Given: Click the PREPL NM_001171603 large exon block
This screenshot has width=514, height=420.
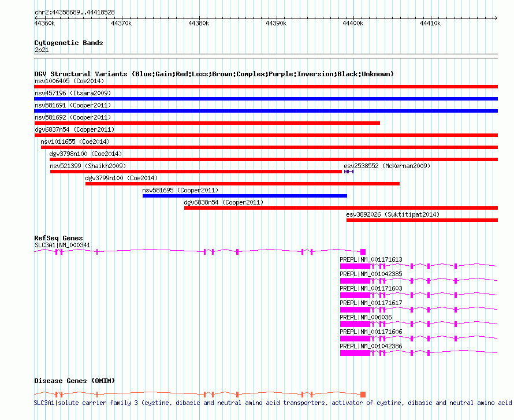Looking at the screenshot, I should click(x=355, y=295).
